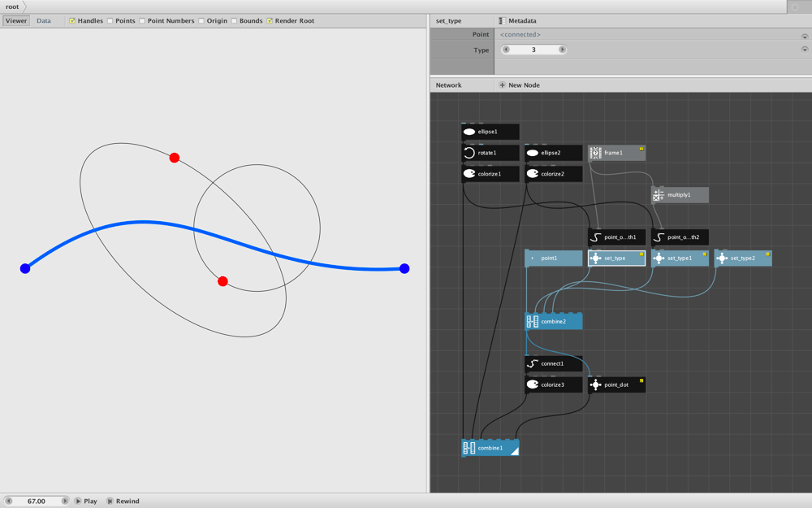Click the right blue endpoint handle

[404, 268]
